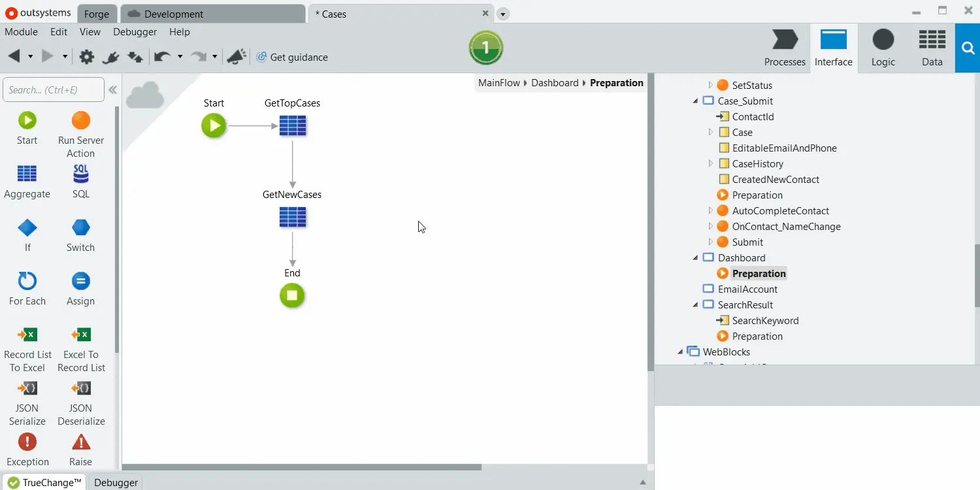Choose the For Each tool
Screen dimensions: 980x490
(27, 289)
